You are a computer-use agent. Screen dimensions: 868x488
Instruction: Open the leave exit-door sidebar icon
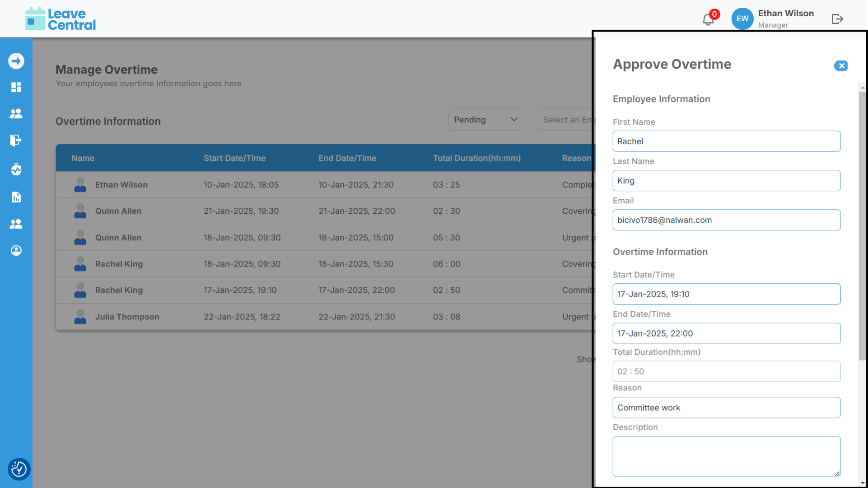[x=16, y=141]
